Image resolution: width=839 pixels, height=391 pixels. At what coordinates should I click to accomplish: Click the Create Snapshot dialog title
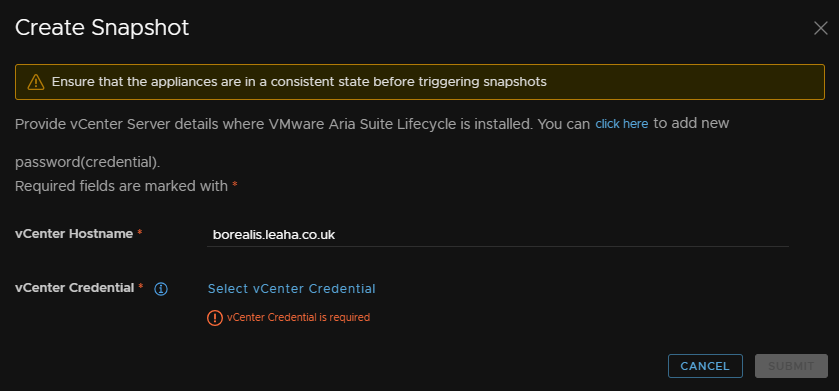click(102, 28)
